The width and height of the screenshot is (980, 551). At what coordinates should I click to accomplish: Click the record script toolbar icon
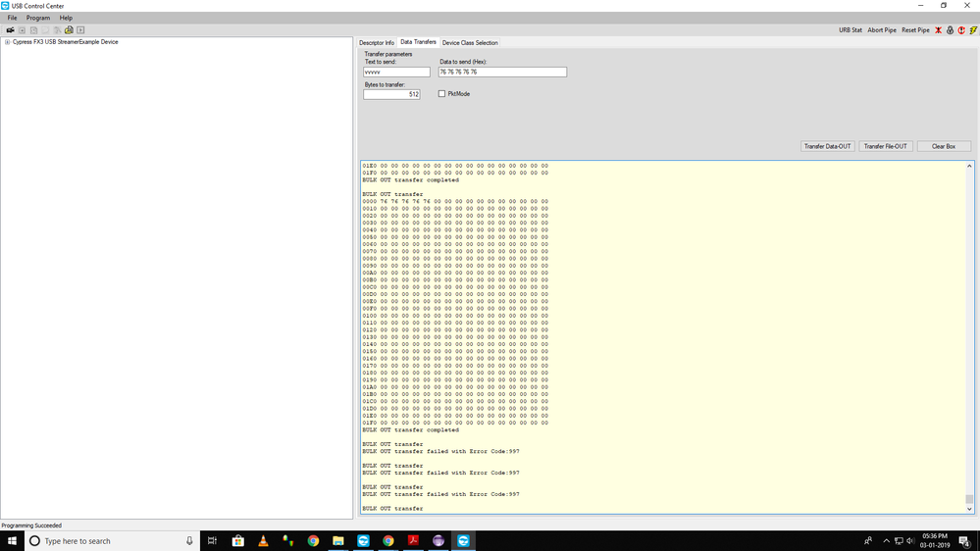[x=22, y=30]
